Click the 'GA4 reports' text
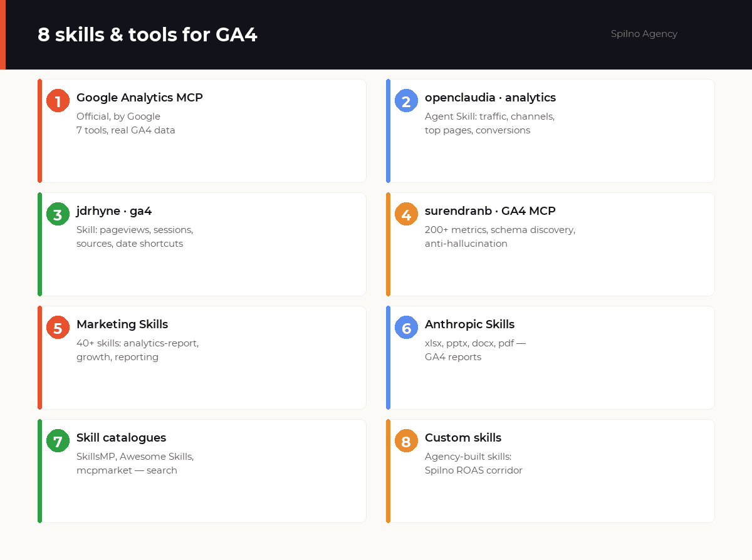Screen dimensions: 752x560 click(453, 357)
